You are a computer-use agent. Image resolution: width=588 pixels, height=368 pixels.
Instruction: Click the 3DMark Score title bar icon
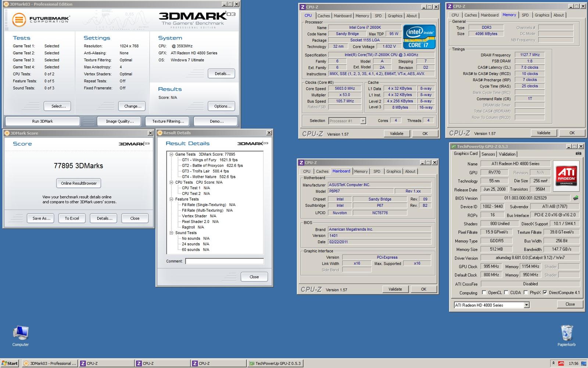pyautogui.click(x=7, y=133)
